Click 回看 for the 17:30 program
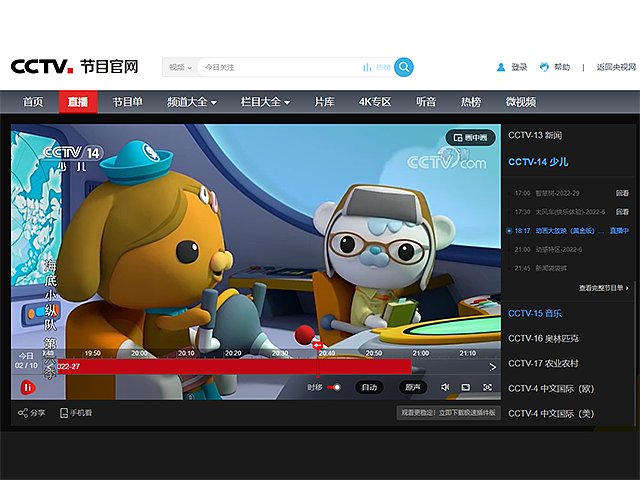 pos(622,212)
